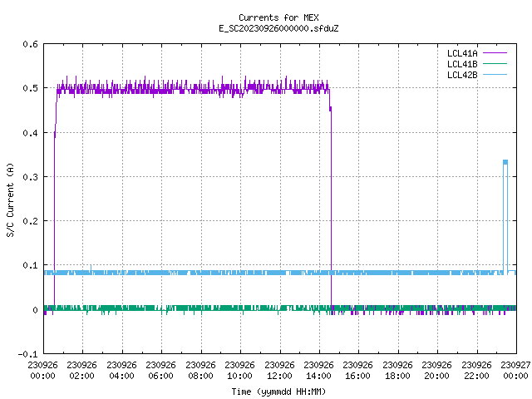532x399 pixels.
Task: Click the y-axis tick value 0.3
Action: 30,177
